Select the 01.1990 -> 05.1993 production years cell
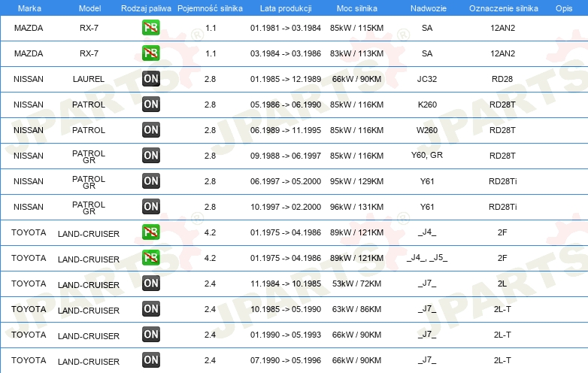Image resolution: width=588 pixels, height=373 pixels. click(x=286, y=335)
